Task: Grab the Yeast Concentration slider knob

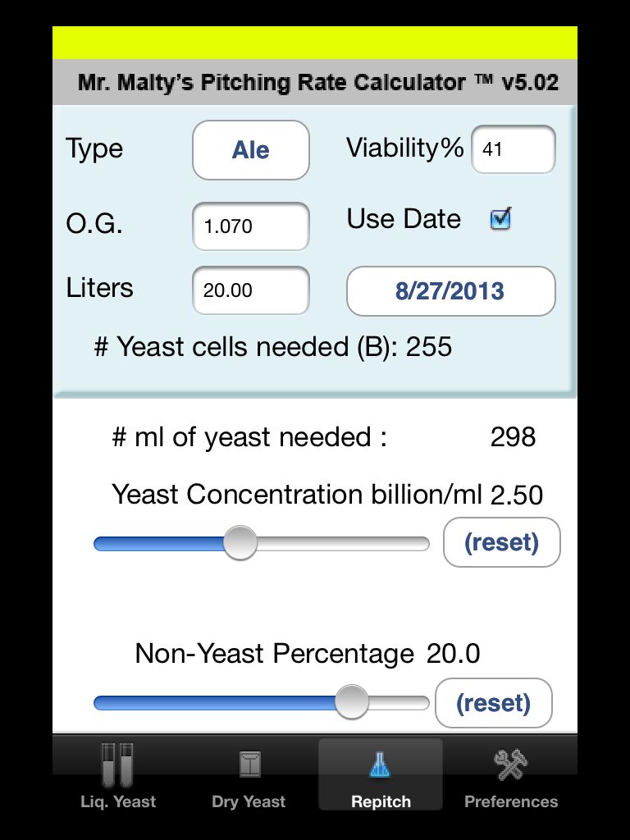Action: coord(240,543)
